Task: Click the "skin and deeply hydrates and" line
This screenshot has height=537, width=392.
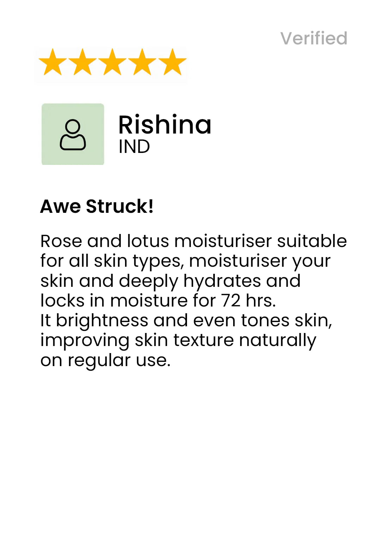Action: pyautogui.click(x=170, y=282)
